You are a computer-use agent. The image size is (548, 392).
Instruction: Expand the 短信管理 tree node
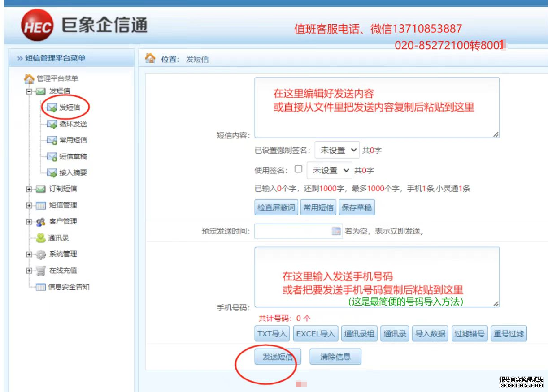click(29, 206)
